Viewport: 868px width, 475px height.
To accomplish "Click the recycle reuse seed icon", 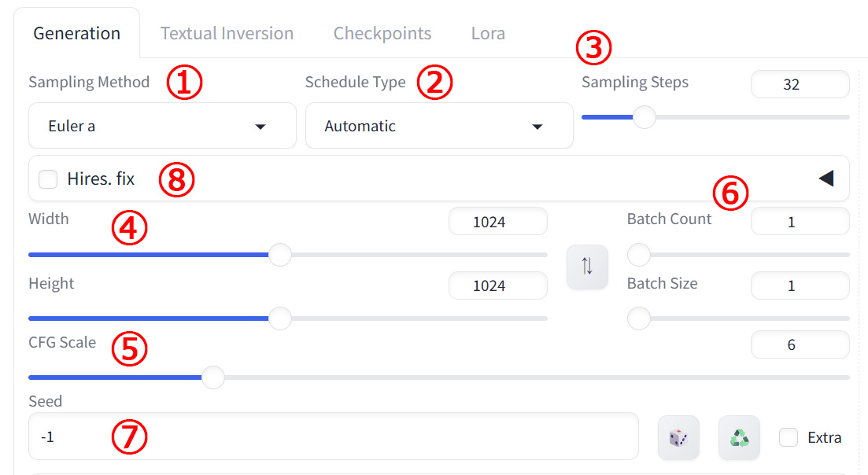I will [739, 438].
